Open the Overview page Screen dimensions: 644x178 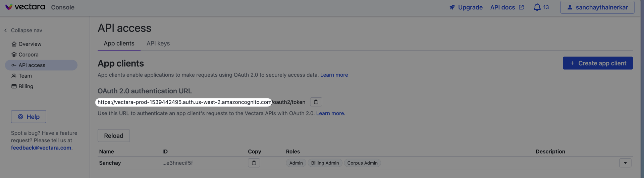click(x=30, y=44)
